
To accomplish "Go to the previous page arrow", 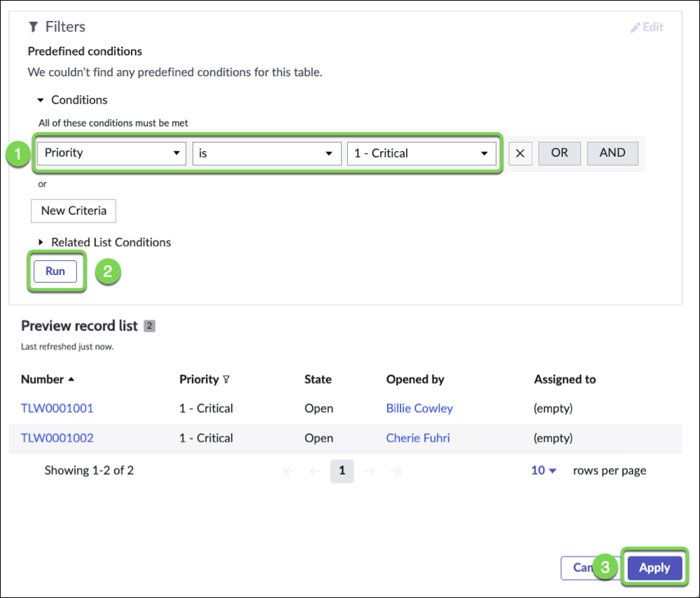I will (x=315, y=471).
